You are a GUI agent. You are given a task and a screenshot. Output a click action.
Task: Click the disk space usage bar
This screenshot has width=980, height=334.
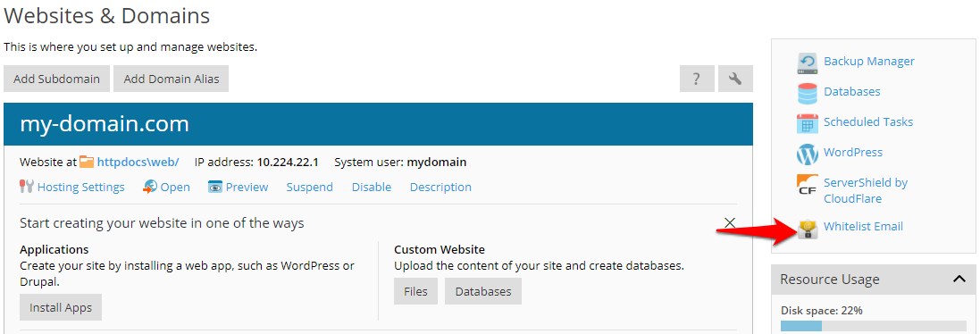pos(873,326)
